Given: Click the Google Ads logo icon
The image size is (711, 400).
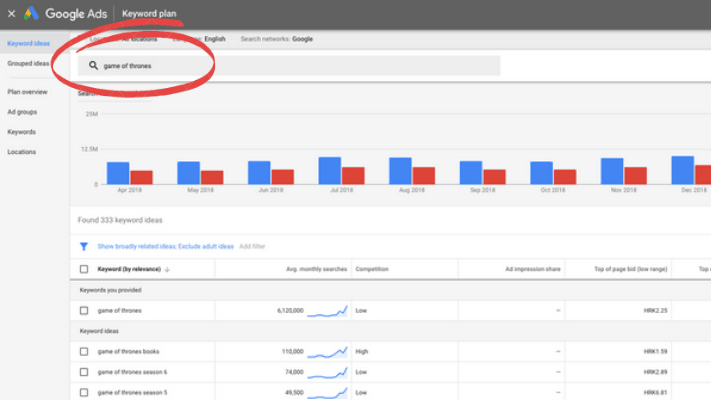Looking at the screenshot, I should pos(31,14).
